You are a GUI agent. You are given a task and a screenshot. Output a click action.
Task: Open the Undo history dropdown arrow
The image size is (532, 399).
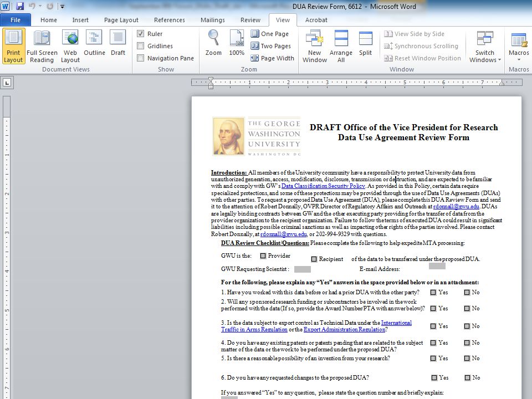40,6
